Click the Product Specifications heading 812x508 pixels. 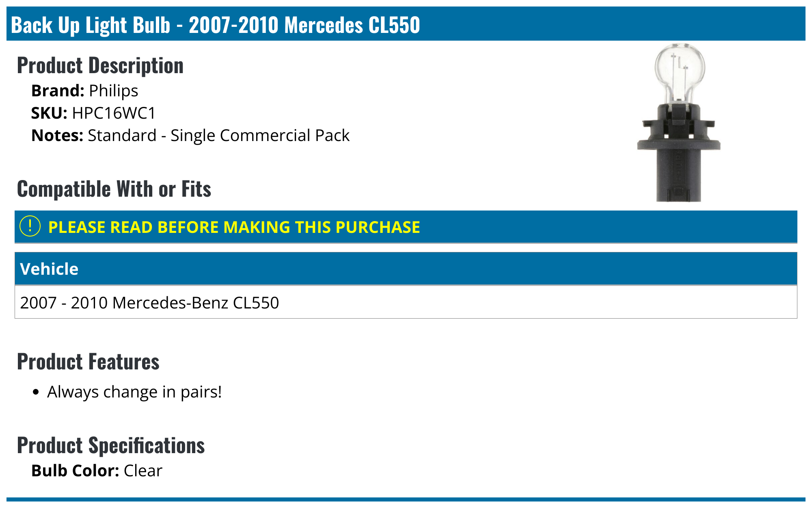(x=111, y=445)
